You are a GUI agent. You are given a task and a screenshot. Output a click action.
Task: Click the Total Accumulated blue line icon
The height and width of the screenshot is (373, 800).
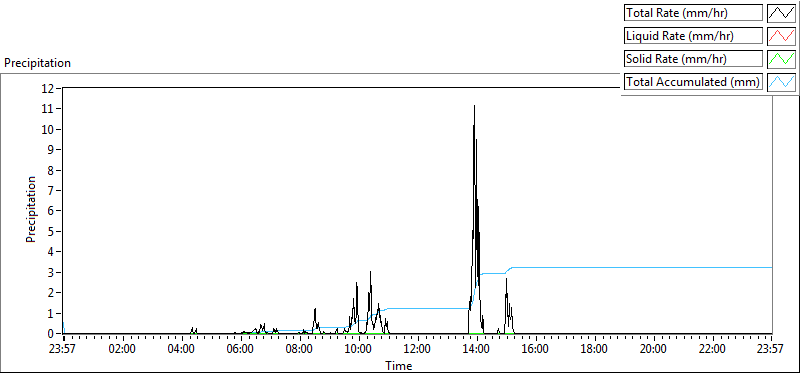click(781, 82)
